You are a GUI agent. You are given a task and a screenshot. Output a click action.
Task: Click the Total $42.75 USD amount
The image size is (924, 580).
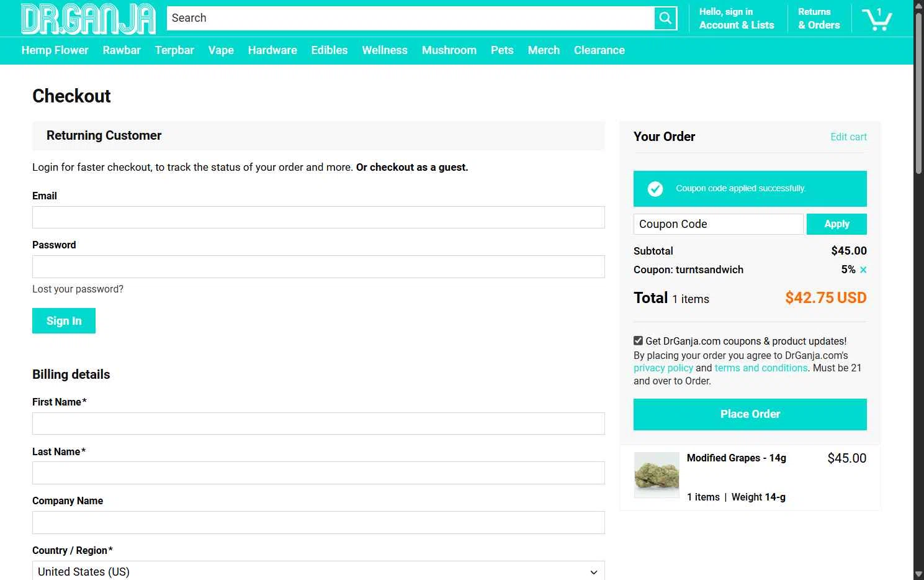(x=825, y=298)
